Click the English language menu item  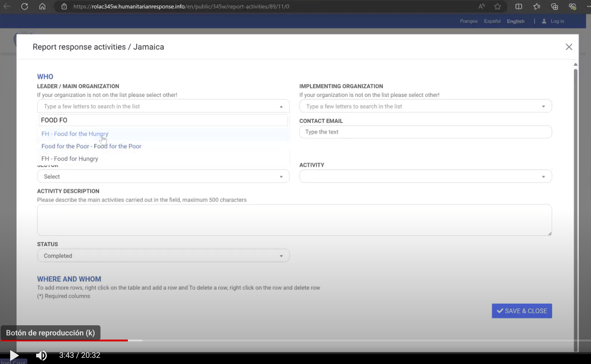click(515, 21)
